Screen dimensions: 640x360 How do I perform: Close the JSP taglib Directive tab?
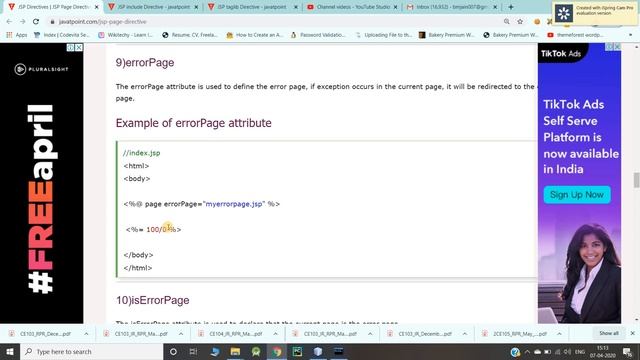pos(296,7)
